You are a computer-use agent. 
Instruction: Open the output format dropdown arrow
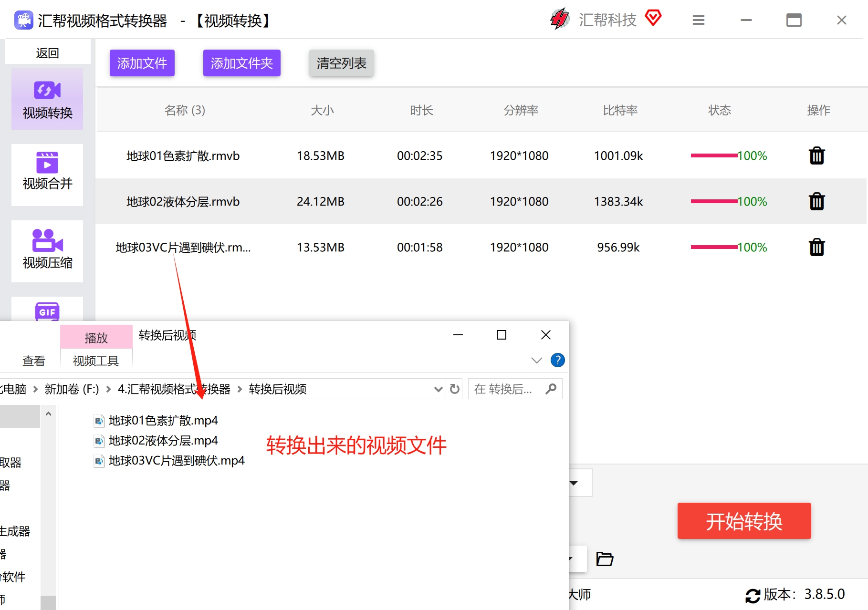click(x=575, y=482)
